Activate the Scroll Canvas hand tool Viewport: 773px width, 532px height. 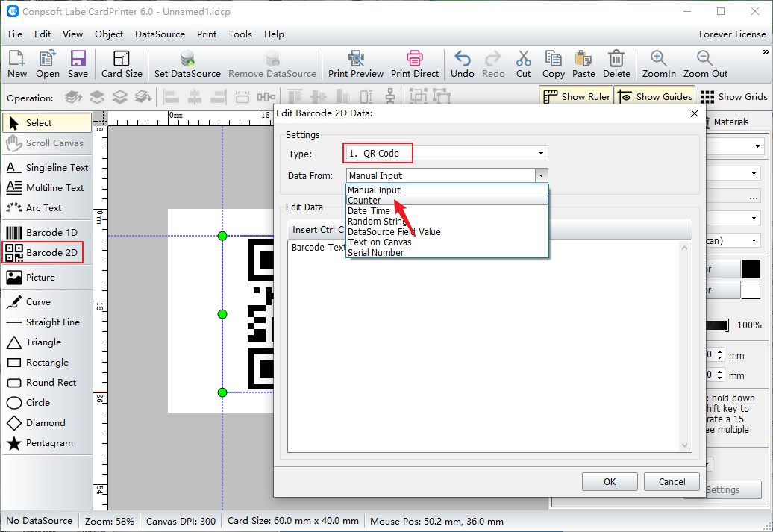47,143
